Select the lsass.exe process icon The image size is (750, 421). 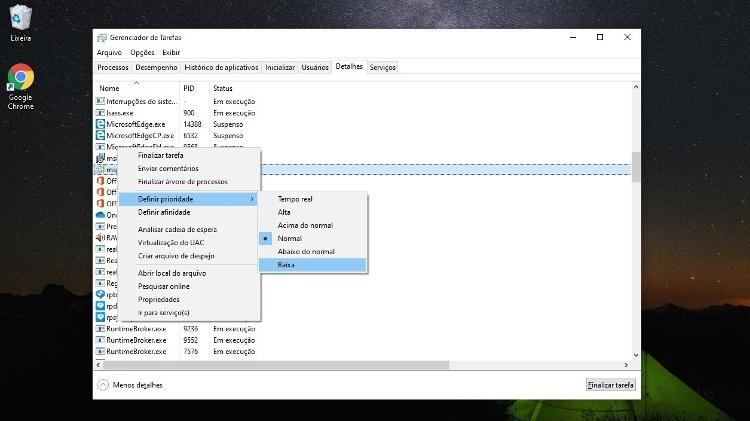coord(100,113)
